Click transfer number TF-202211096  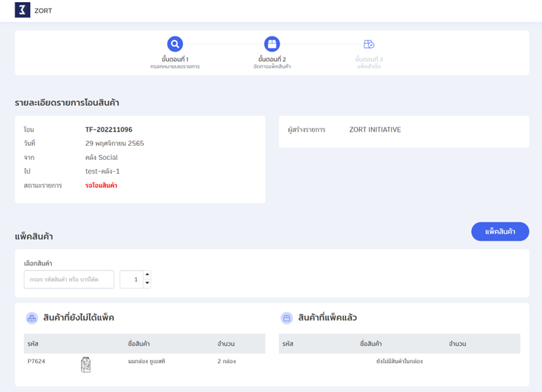(109, 130)
